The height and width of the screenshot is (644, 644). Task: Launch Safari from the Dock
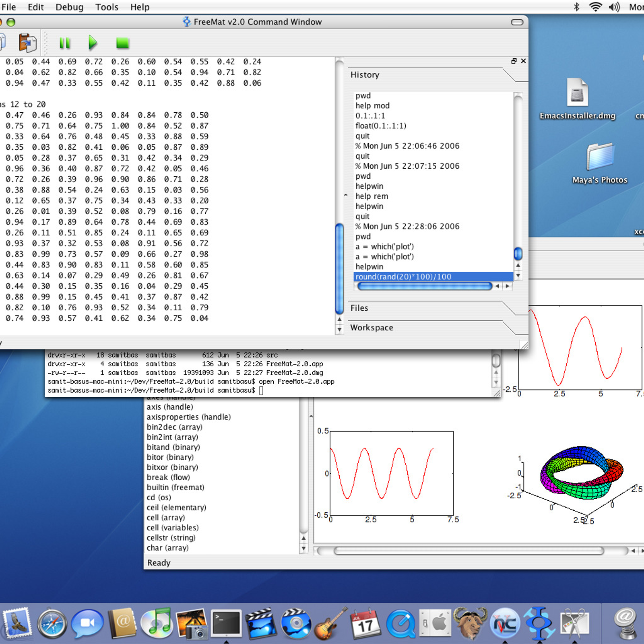tap(52, 624)
